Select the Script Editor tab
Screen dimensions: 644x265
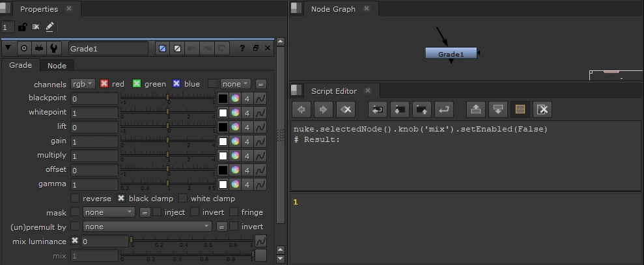[332, 91]
